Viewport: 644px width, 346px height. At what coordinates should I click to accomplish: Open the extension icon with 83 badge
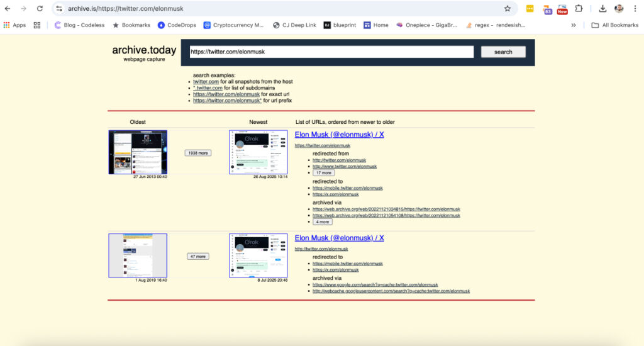point(547,9)
